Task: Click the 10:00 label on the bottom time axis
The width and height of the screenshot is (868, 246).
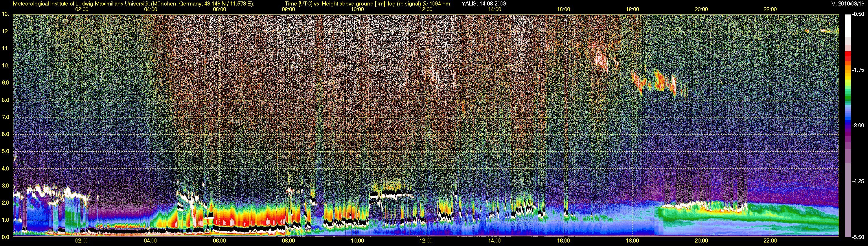Action: point(357,241)
